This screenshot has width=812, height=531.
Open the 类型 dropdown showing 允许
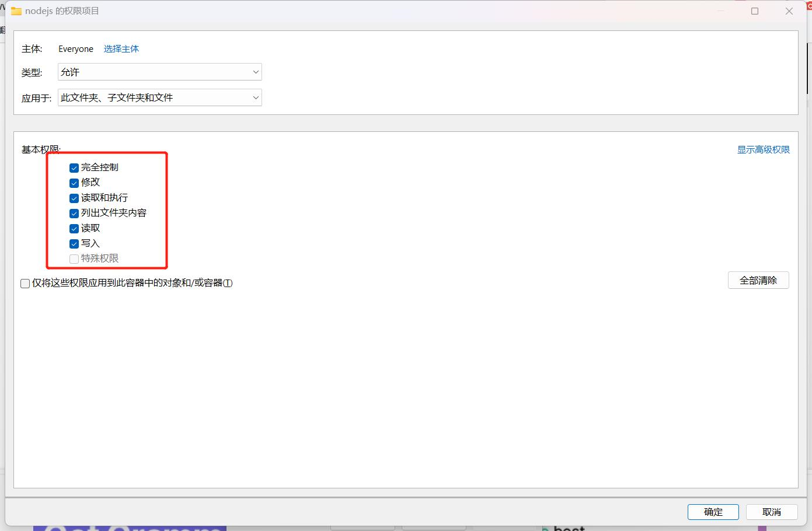coord(159,72)
